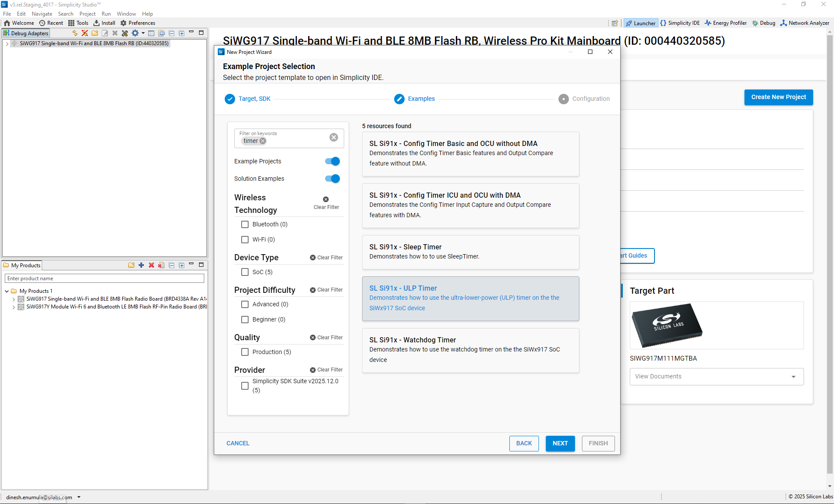Switch to Simplicity IDE perspective
Screen dimensions: 834x504
(680, 23)
